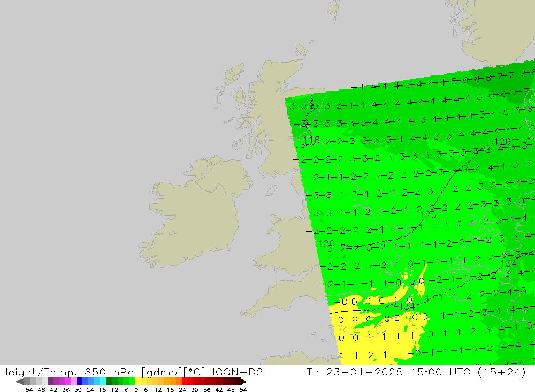Screen dimensions: 535x392
Task: Click the '54' legend label
Action: coord(243,390)
